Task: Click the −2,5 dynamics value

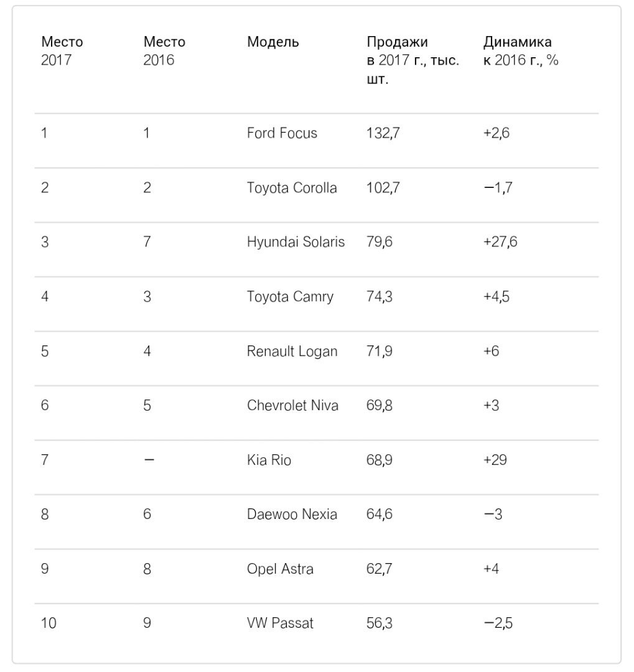Action: 498,623
